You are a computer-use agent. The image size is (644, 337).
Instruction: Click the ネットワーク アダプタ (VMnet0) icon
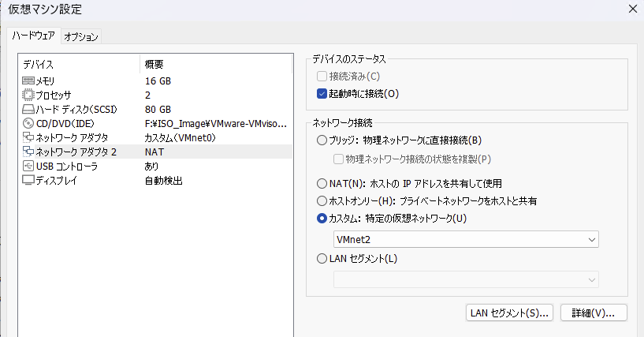tap(28, 137)
